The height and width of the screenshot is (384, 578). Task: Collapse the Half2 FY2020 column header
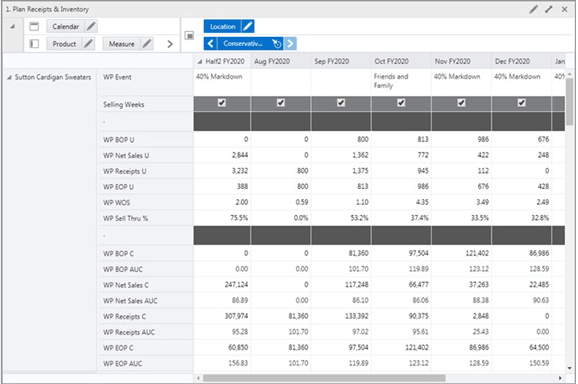199,62
